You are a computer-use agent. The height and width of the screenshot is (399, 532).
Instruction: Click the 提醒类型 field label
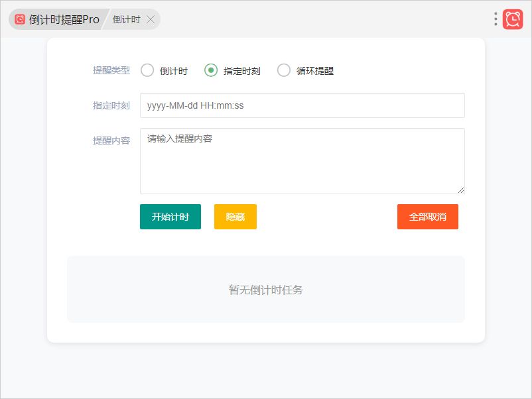111,70
